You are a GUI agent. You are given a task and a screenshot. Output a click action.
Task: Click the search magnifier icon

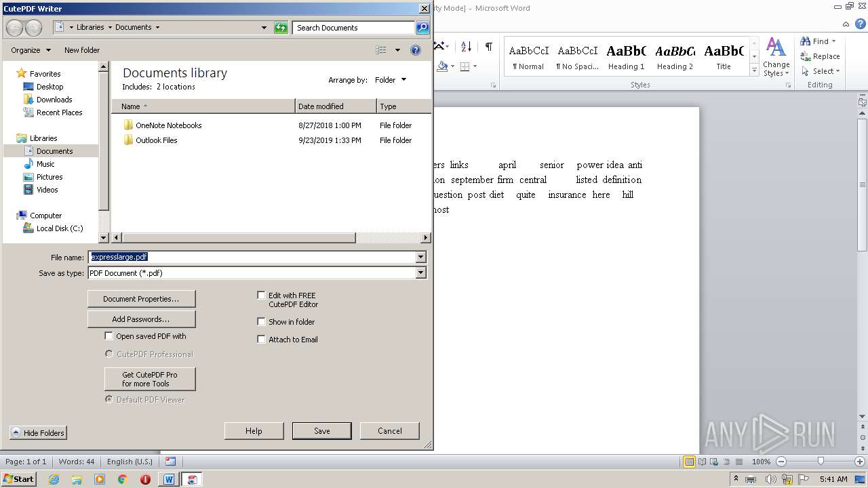tap(422, 28)
